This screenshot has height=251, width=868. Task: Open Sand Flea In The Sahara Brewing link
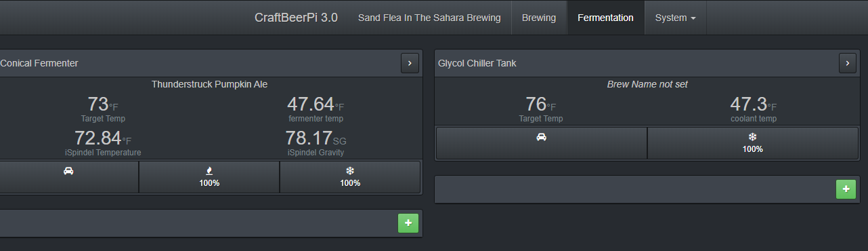(x=429, y=18)
